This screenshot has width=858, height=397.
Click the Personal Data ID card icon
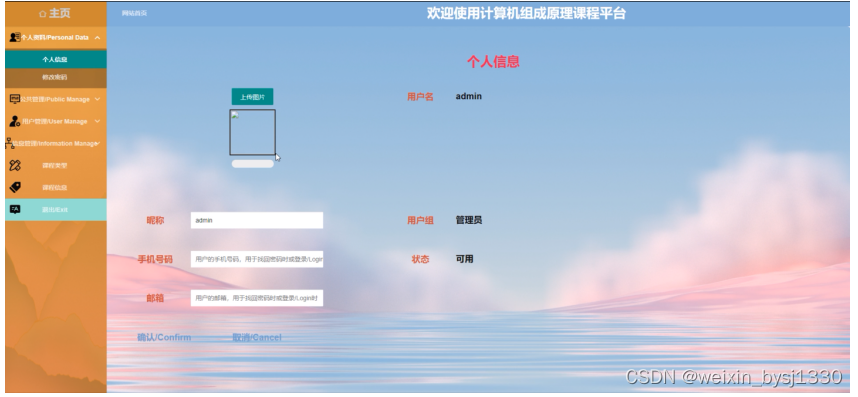(15, 38)
